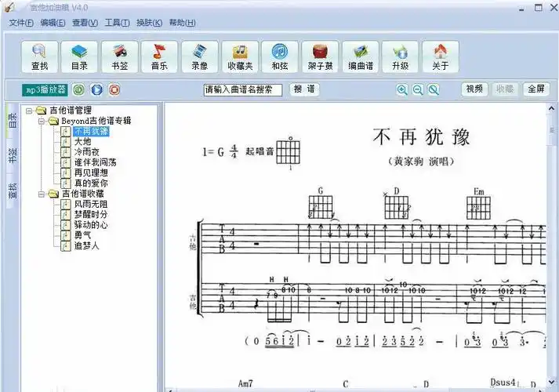Switch to the 查找 vertical side tab

(x=12, y=191)
